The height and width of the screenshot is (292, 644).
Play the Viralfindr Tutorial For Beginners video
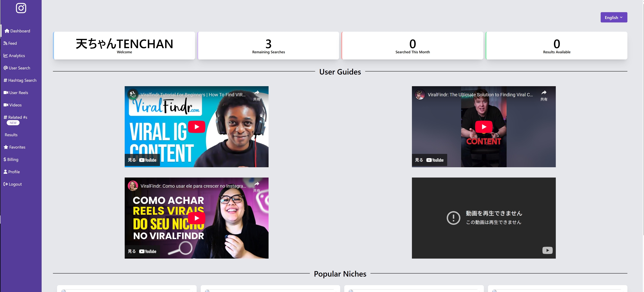pos(196,127)
